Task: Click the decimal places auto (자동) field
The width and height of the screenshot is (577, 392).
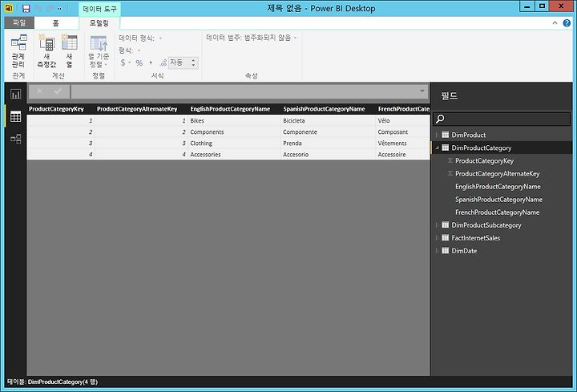Action: point(180,63)
